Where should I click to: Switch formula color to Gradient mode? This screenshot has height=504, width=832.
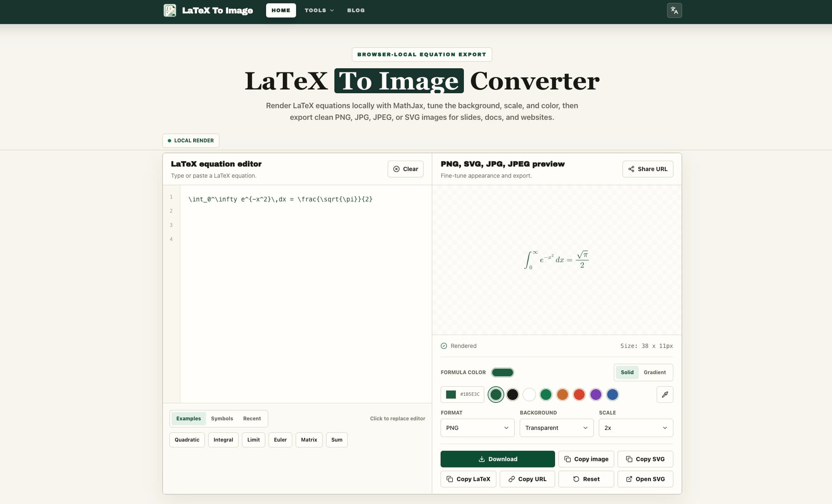655,372
